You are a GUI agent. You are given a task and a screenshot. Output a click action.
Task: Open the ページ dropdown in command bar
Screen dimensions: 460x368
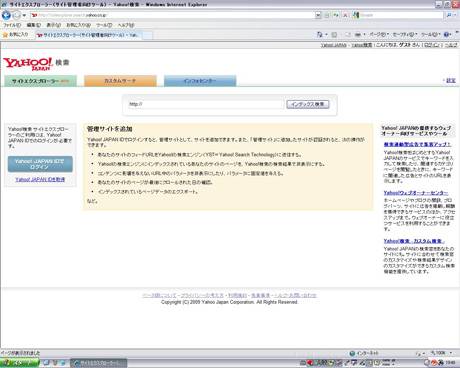(x=379, y=34)
